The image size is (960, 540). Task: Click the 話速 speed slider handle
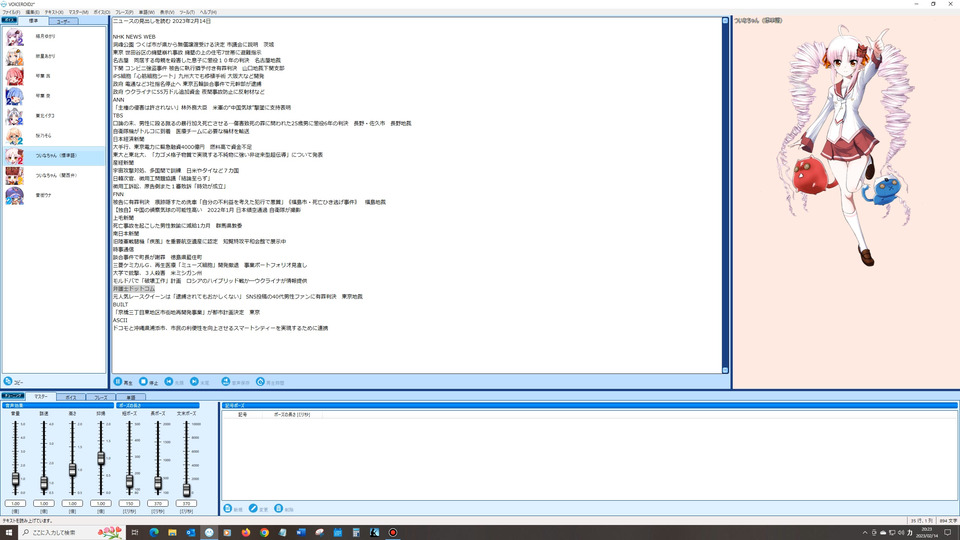(x=44, y=483)
